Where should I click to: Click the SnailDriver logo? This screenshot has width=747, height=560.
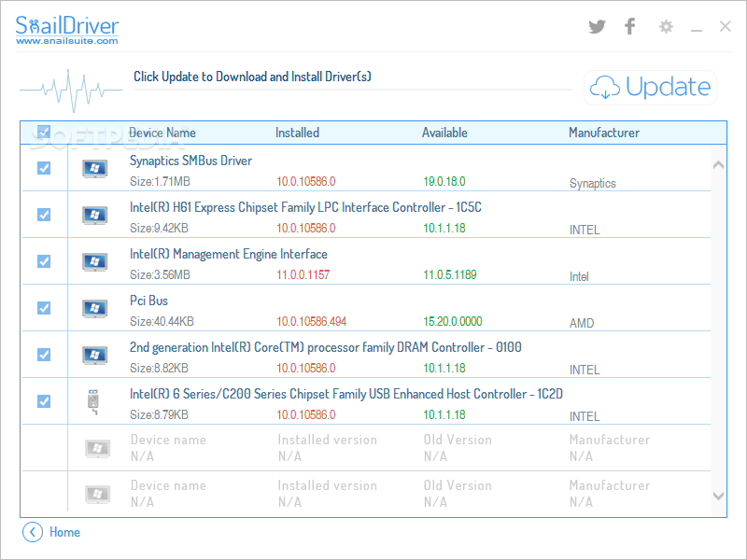67,26
